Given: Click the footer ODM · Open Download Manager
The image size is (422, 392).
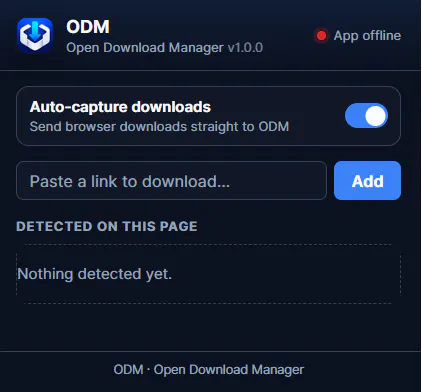Looking at the screenshot, I should [209, 370].
